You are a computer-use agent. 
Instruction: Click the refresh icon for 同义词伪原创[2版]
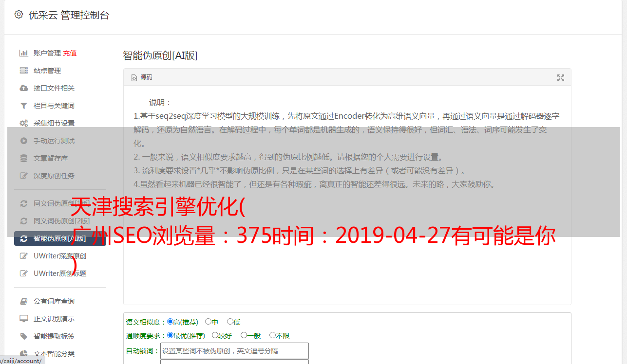point(23,221)
